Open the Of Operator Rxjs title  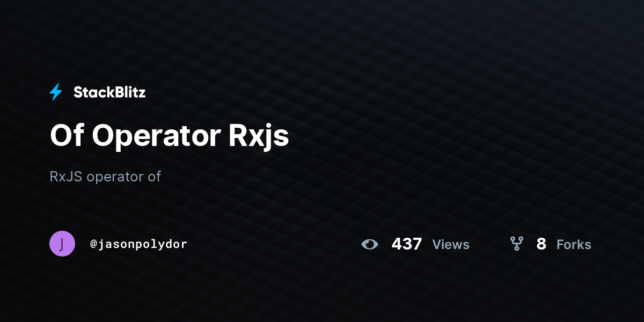[170, 136]
